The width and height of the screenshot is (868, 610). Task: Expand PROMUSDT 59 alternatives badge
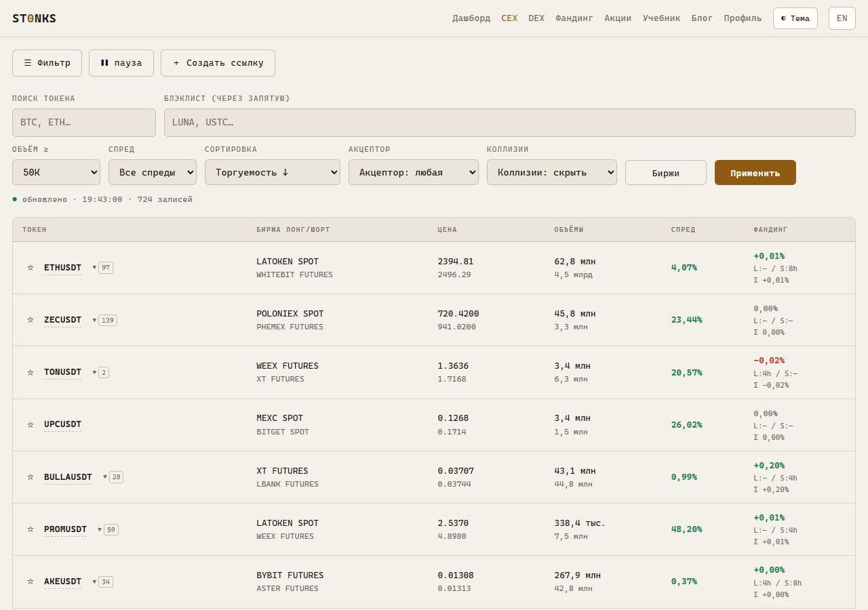pos(108,529)
